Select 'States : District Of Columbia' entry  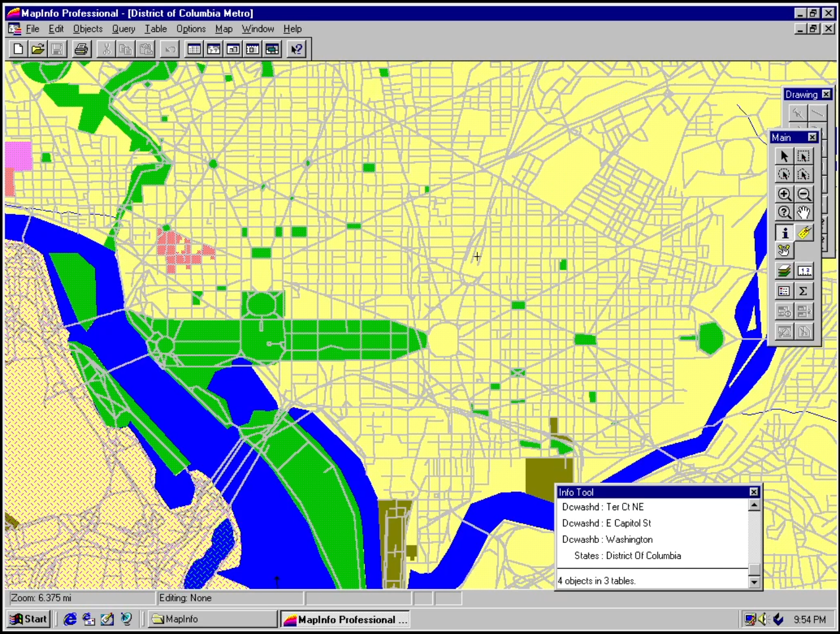627,556
